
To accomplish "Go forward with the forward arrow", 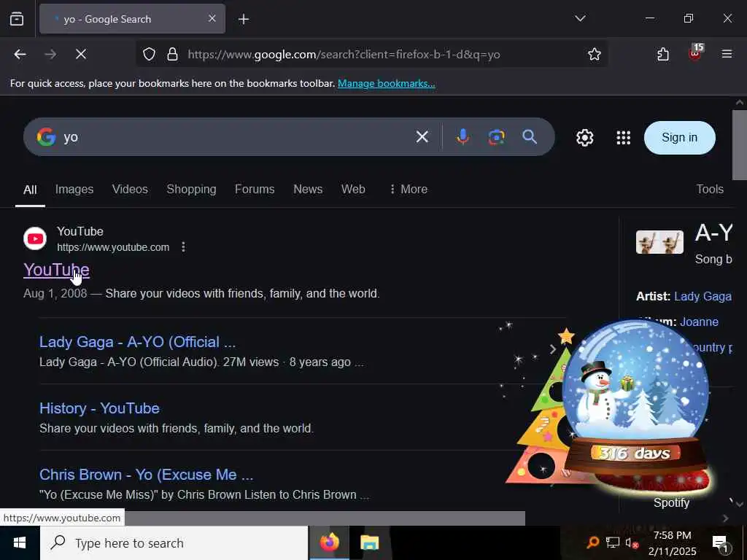I will pyautogui.click(x=50, y=54).
